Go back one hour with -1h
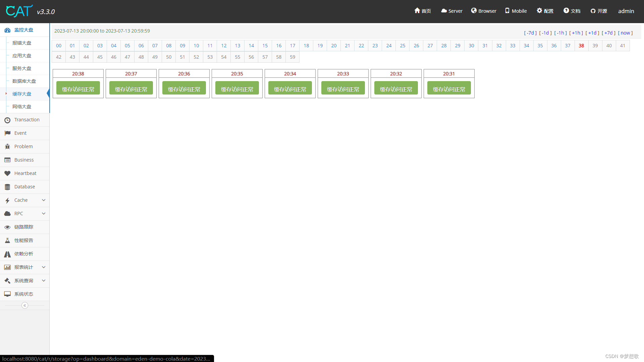The image size is (644, 362). 560,33
